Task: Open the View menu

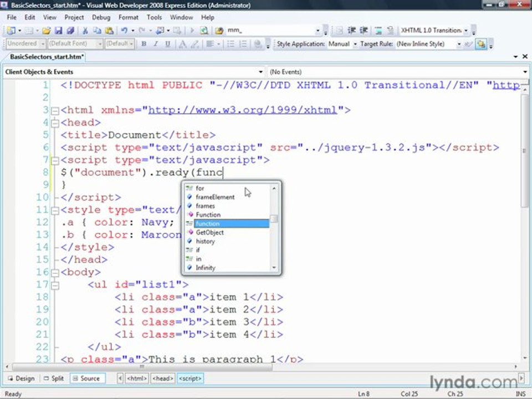Action: [x=49, y=17]
